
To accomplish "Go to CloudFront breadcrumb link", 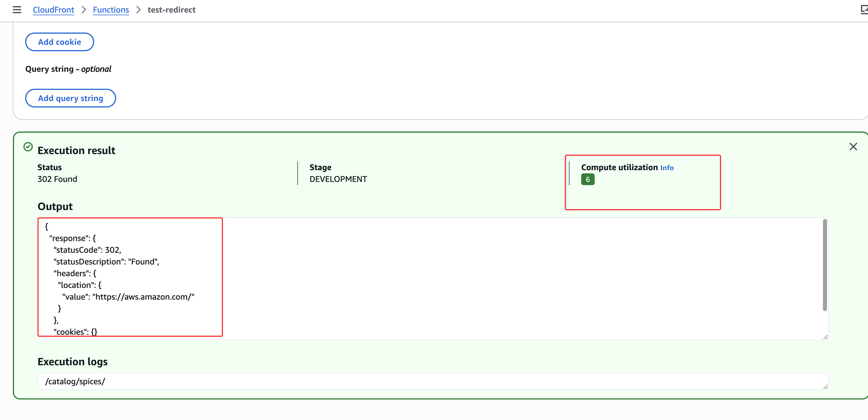I will tap(53, 10).
